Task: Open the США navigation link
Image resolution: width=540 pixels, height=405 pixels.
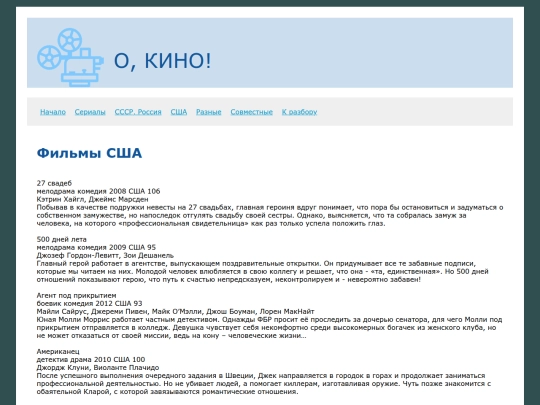Action: (x=179, y=112)
